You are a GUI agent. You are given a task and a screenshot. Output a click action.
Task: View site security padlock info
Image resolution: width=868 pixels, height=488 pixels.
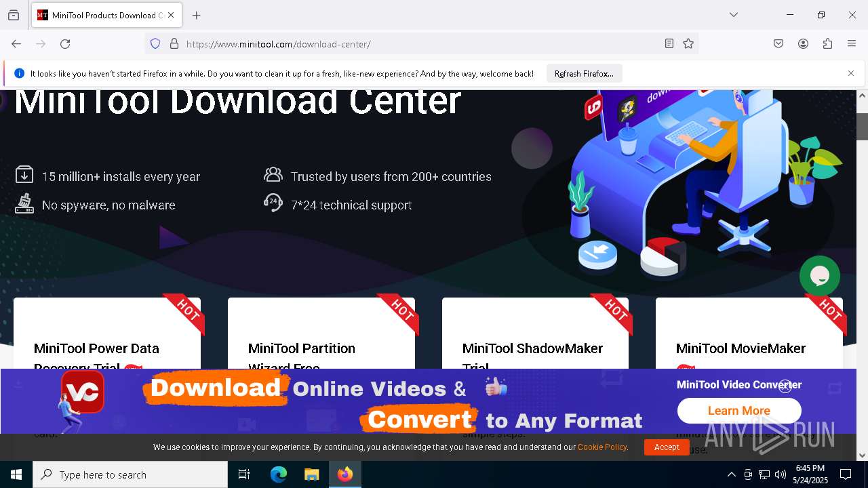pyautogui.click(x=174, y=43)
